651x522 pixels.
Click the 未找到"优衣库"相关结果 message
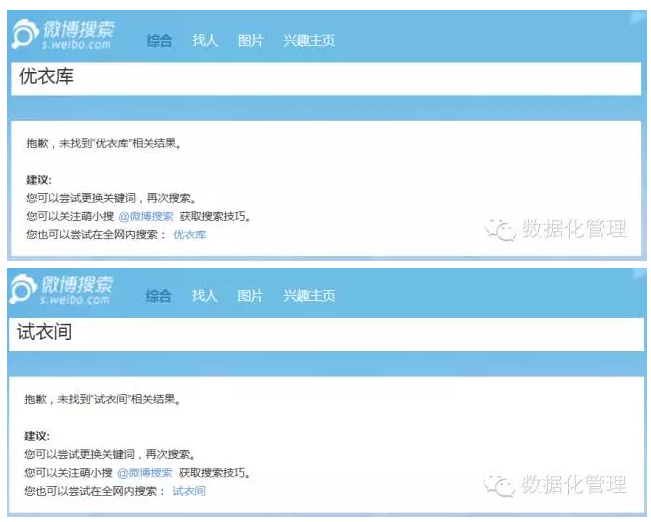[104, 143]
